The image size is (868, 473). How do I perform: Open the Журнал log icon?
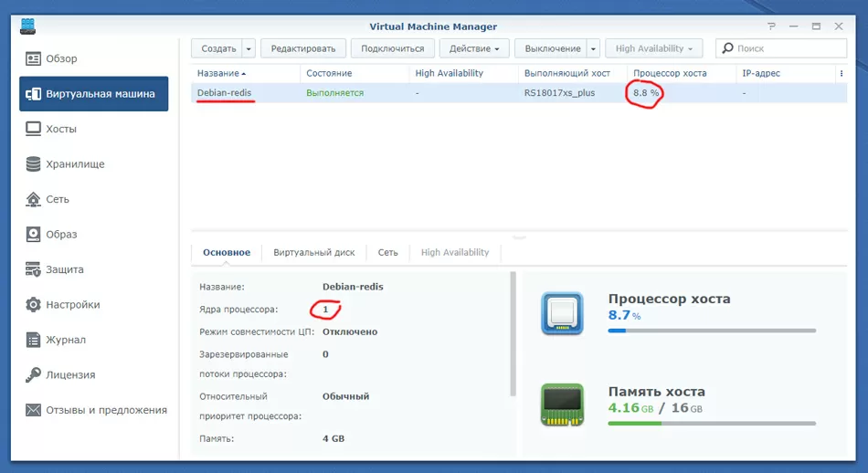pos(33,340)
